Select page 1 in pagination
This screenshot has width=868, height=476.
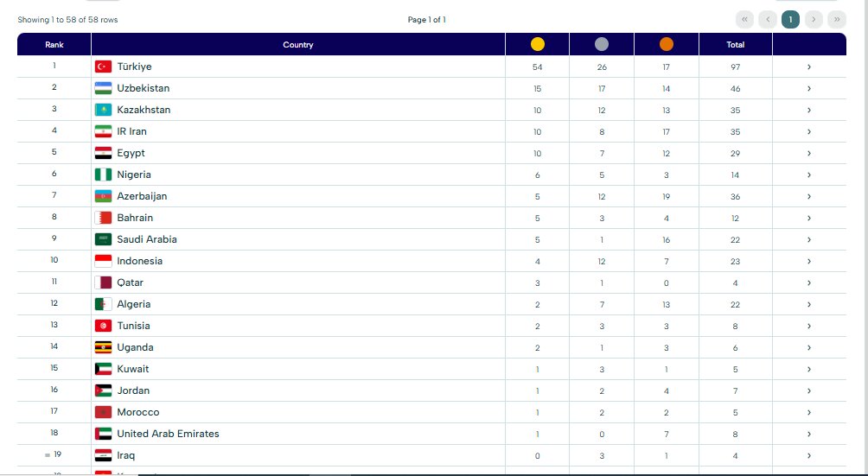pos(790,19)
